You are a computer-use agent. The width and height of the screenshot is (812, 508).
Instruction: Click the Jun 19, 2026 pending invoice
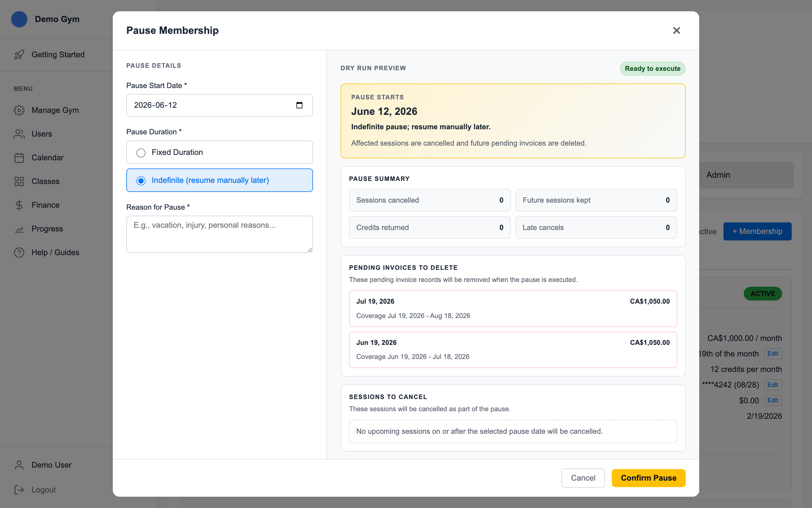coord(513,350)
